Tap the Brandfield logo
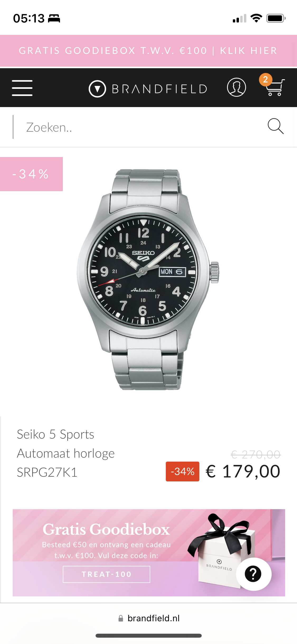 (148, 89)
